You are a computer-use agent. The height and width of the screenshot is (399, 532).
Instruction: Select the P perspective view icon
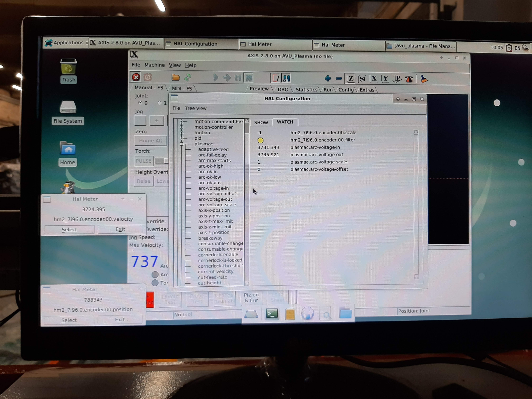point(397,79)
